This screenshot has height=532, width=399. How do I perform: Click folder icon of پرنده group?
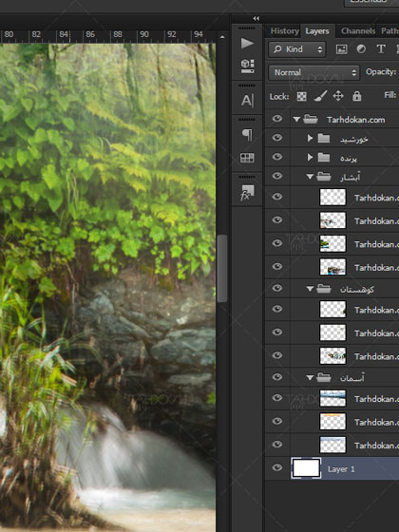(x=323, y=158)
